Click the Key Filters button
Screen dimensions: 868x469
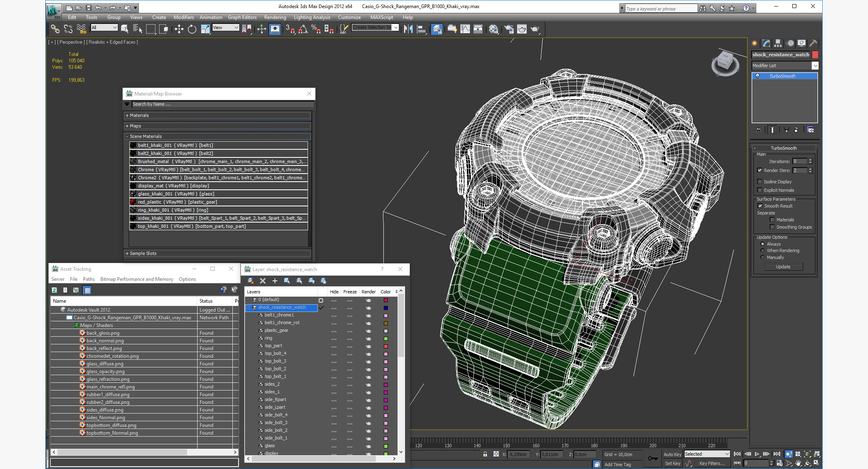pyautogui.click(x=712, y=463)
